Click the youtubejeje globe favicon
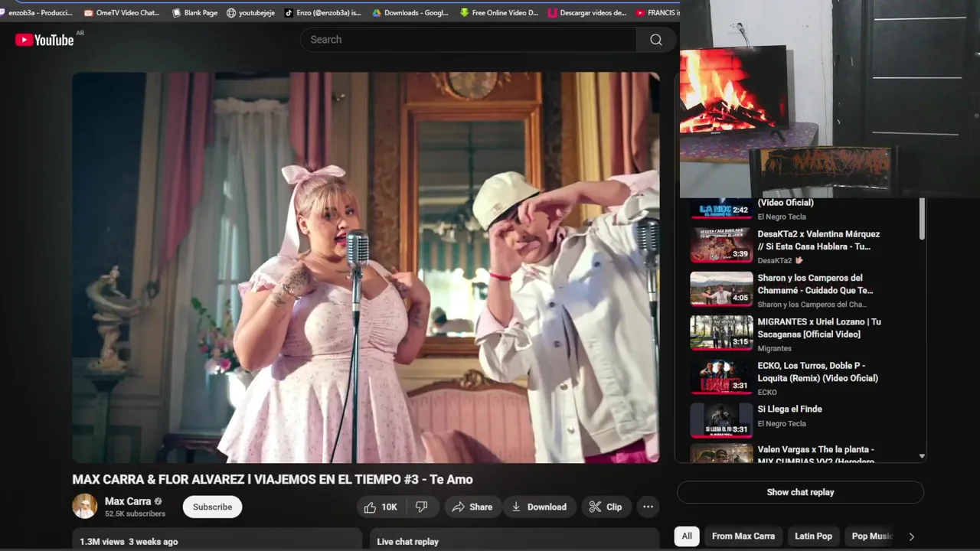 pos(231,12)
